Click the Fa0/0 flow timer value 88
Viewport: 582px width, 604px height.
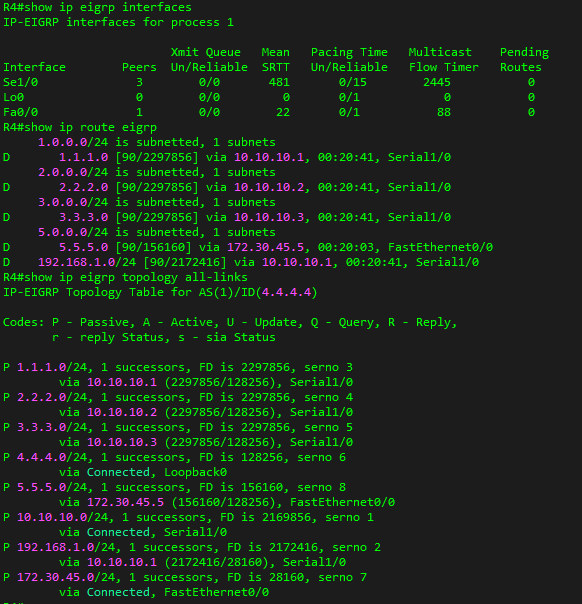pos(444,112)
